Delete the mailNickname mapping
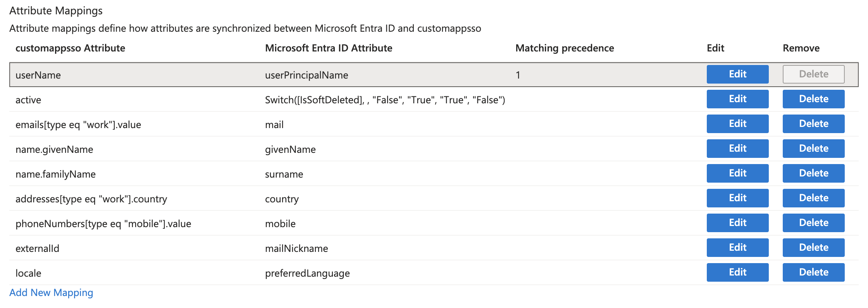Image resolution: width=868 pixels, height=308 pixels. coord(813,248)
